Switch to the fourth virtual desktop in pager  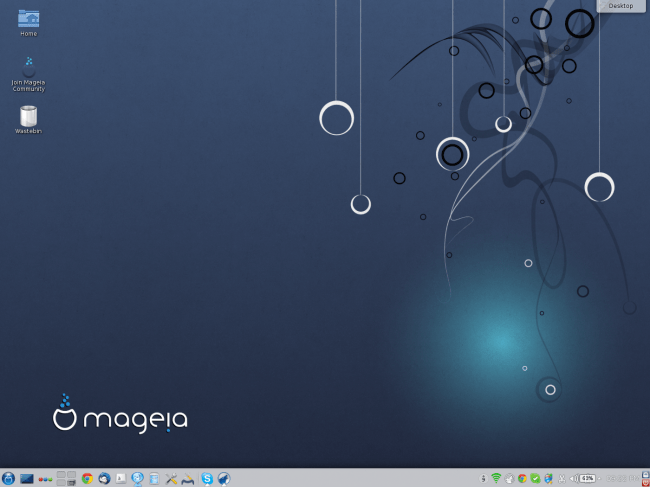pyautogui.click(x=71, y=483)
